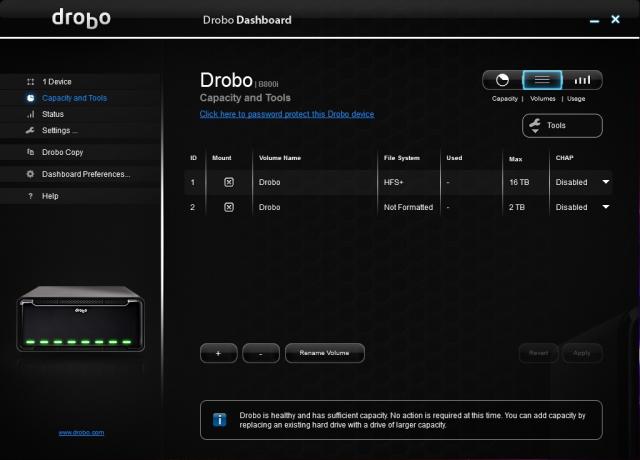
Task: Click the Mount column header
Action: (222, 158)
